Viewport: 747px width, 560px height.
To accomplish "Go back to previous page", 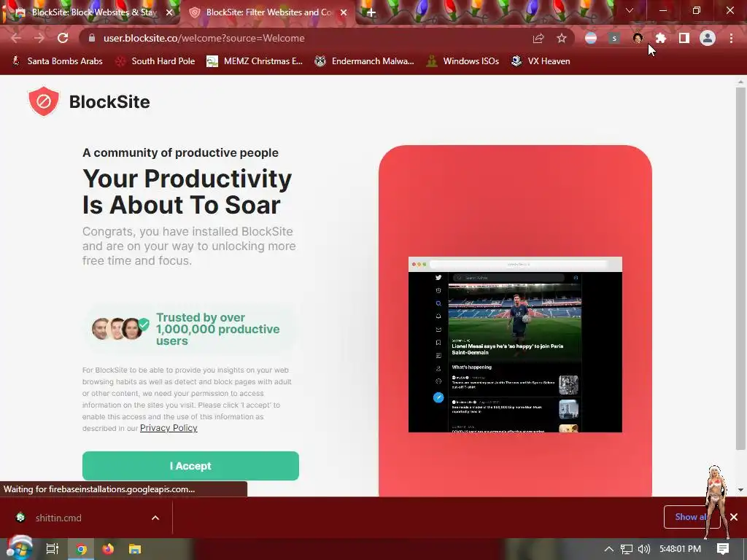I will point(16,38).
